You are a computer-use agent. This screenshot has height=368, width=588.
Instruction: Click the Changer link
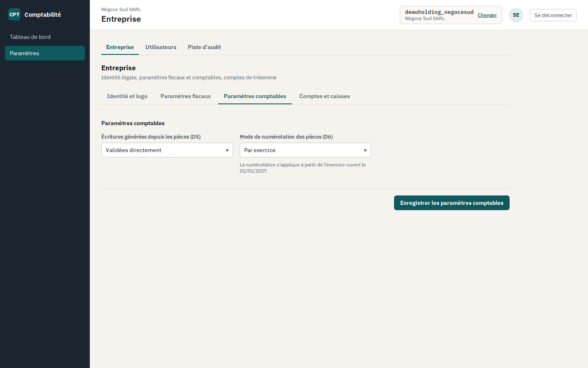tap(487, 15)
